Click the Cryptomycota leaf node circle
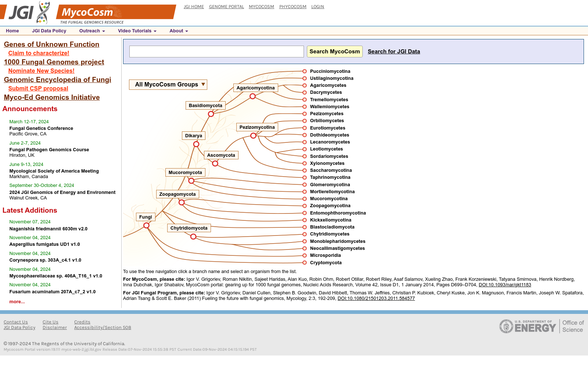This screenshot has height=368, width=588. point(305,263)
